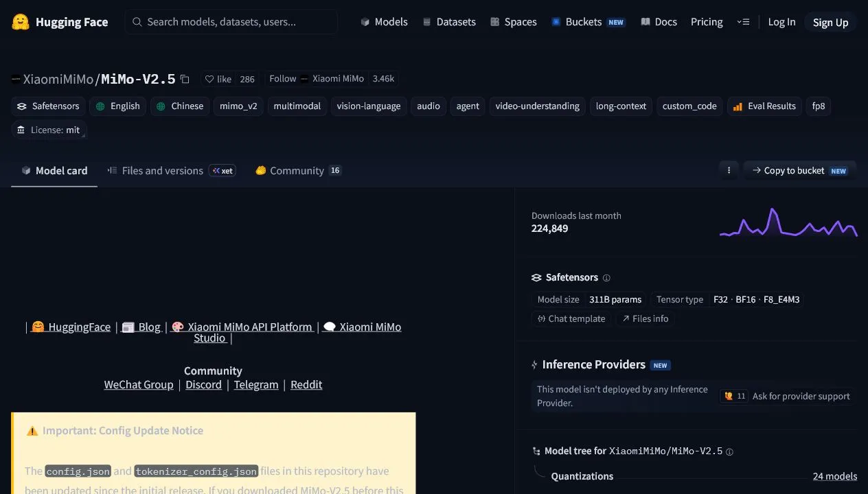Click the Safetensors info icon
Image resolution: width=868 pixels, height=494 pixels.
click(606, 278)
